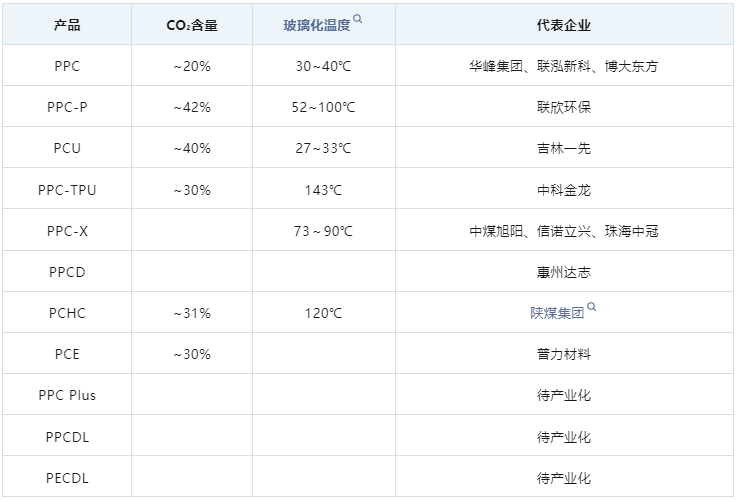This screenshot has width=743, height=502.
Task: Click the PPCD product cell
Action: (x=67, y=272)
